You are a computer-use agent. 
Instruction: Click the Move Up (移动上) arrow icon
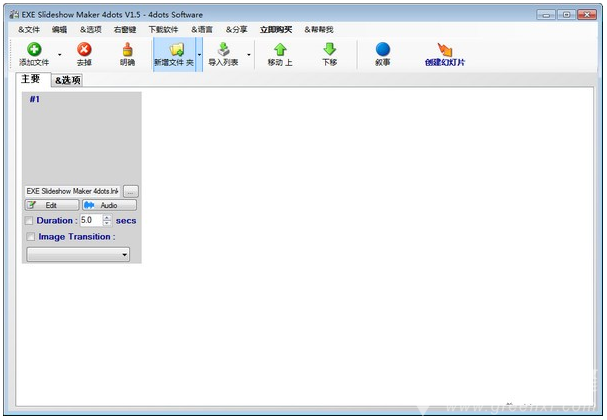[280, 49]
